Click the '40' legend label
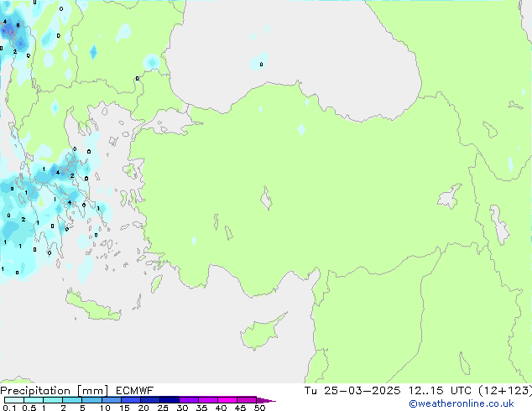The image size is (532, 411). click(x=221, y=408)
